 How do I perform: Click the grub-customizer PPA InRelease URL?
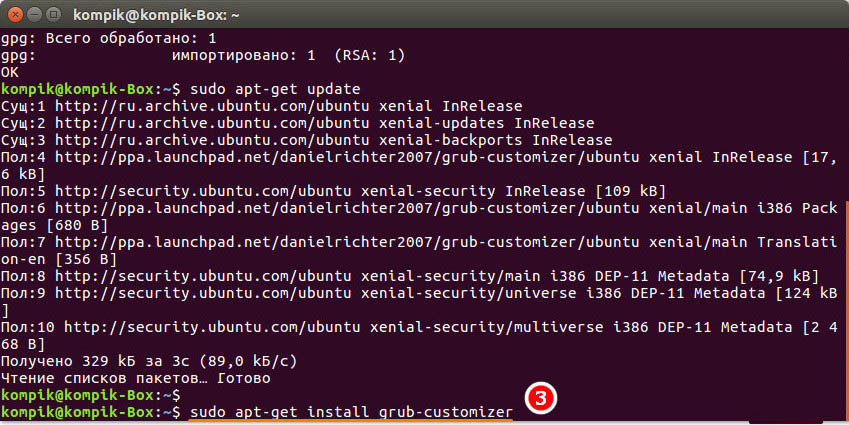(x=347, y=158)
